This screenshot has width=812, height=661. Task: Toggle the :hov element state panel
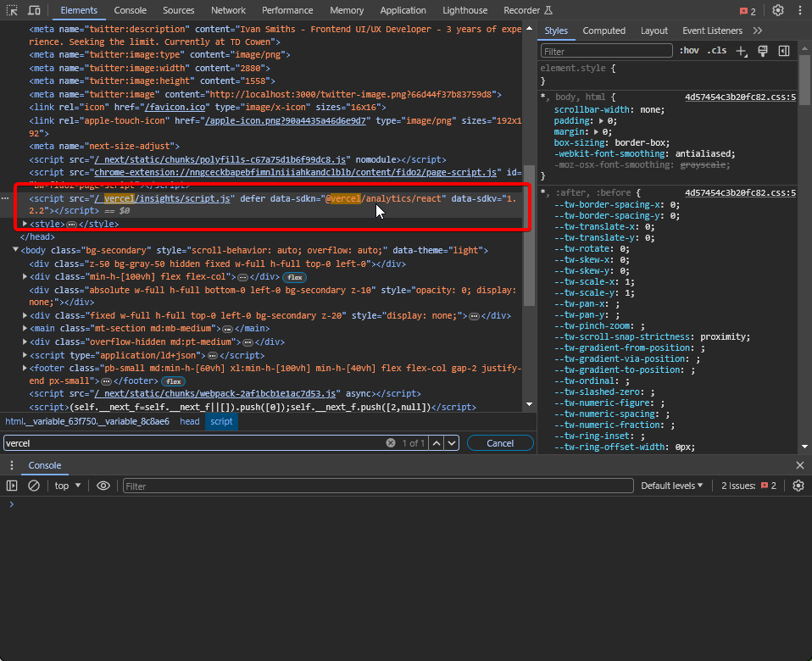(688, 51)
